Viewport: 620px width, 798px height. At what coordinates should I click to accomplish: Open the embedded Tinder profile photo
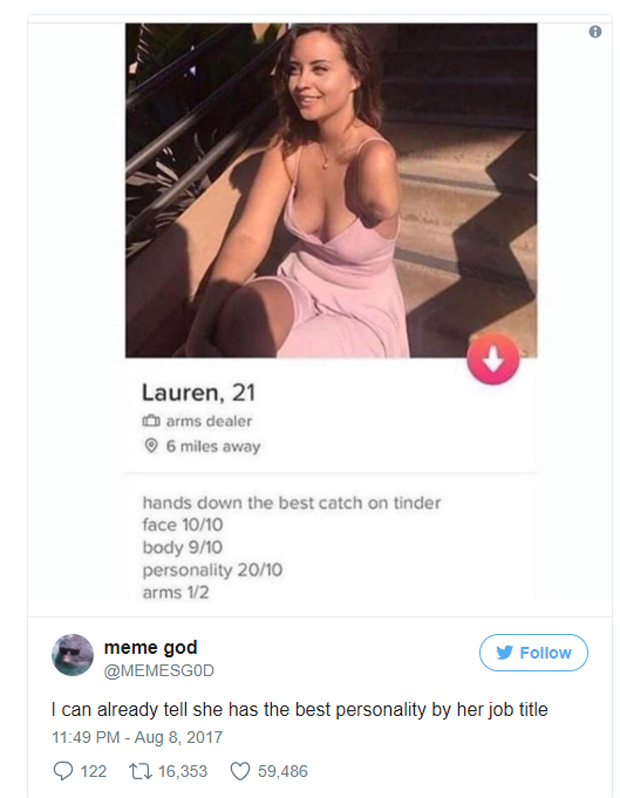pyautogui.click(x=331, y=190)
